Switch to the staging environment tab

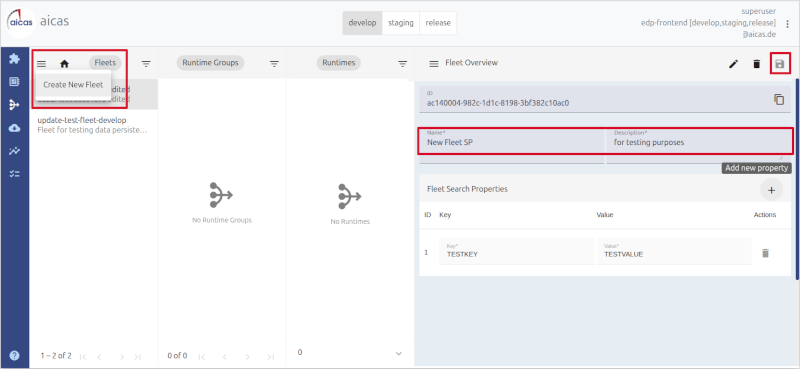[401, 23]
